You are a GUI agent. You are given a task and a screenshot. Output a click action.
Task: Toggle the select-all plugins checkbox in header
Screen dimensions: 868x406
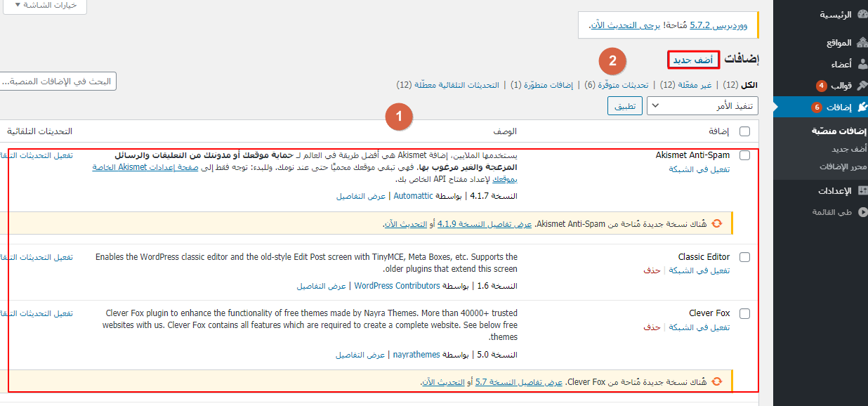[x=744, y=131]
